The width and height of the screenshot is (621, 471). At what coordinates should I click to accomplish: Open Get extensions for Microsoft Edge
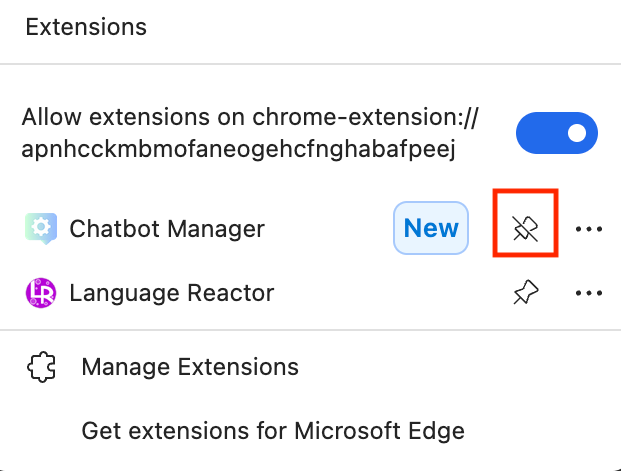tap(273, 431)
